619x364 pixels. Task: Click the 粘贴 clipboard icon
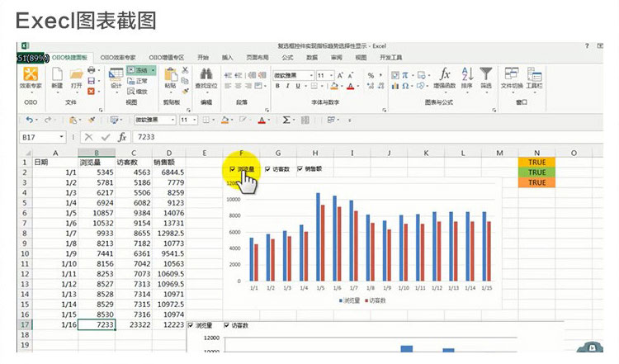point(170,74)
